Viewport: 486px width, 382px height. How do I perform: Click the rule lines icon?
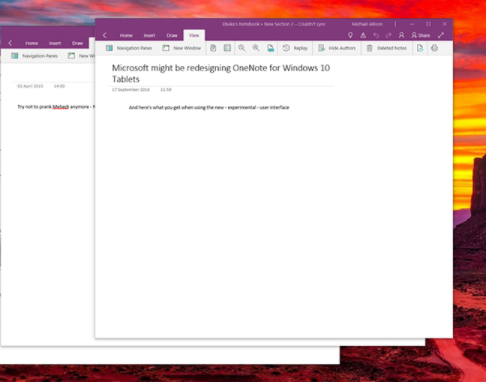(227, 48)
